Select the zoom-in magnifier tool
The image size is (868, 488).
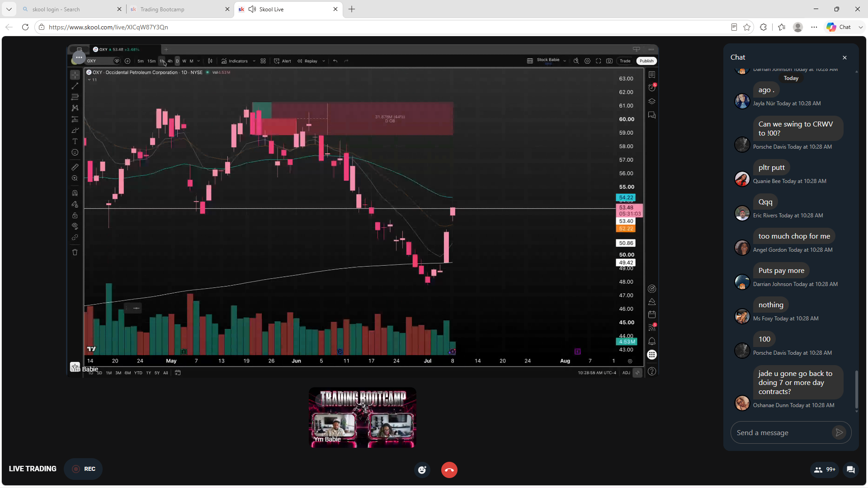[75, 178]
